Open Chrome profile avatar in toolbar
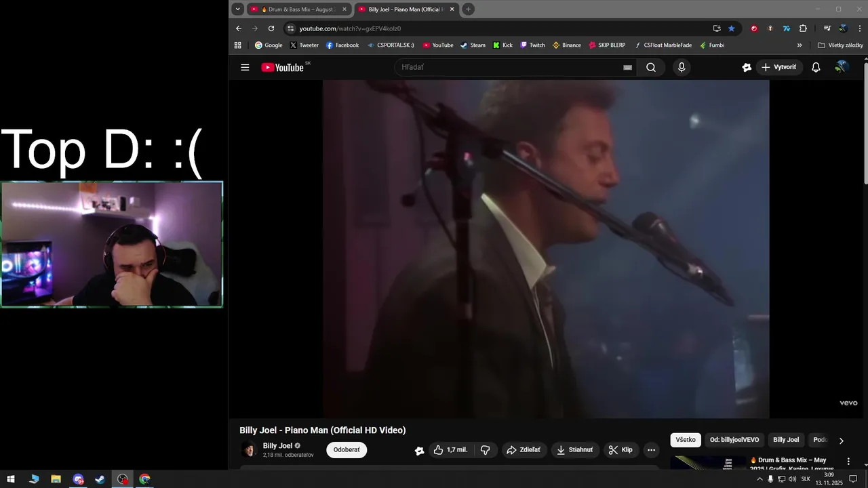The width and height of the screenshot is (868, 488). [843, 28]
